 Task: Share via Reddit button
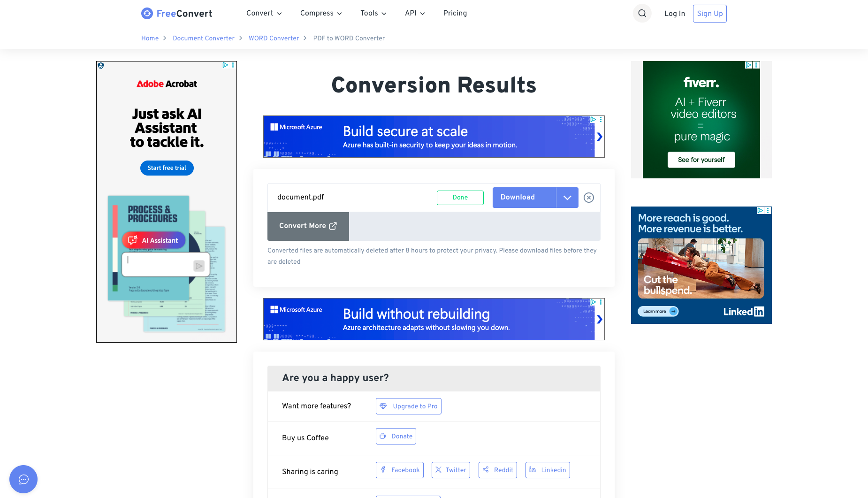498,470
